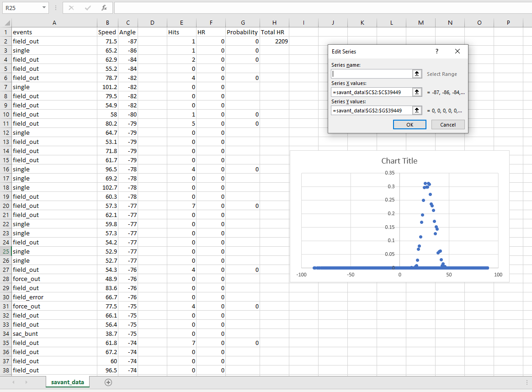The height and width of the screenshot is (392, 532).
Task: Select column C header
Action: point(128,23)
